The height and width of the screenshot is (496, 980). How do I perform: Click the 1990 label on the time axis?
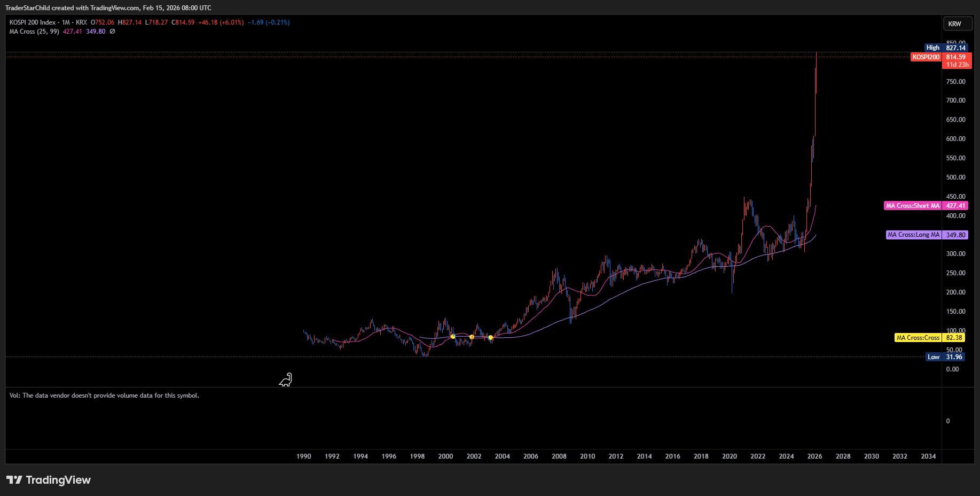pos(303,456)
